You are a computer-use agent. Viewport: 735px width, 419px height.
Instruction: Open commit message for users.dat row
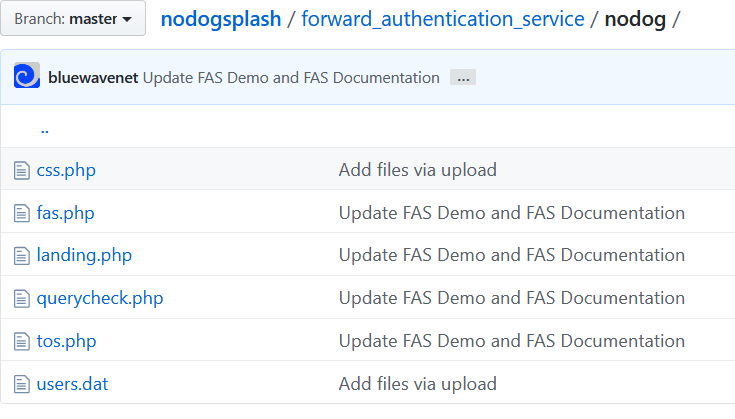click(418, 384)
